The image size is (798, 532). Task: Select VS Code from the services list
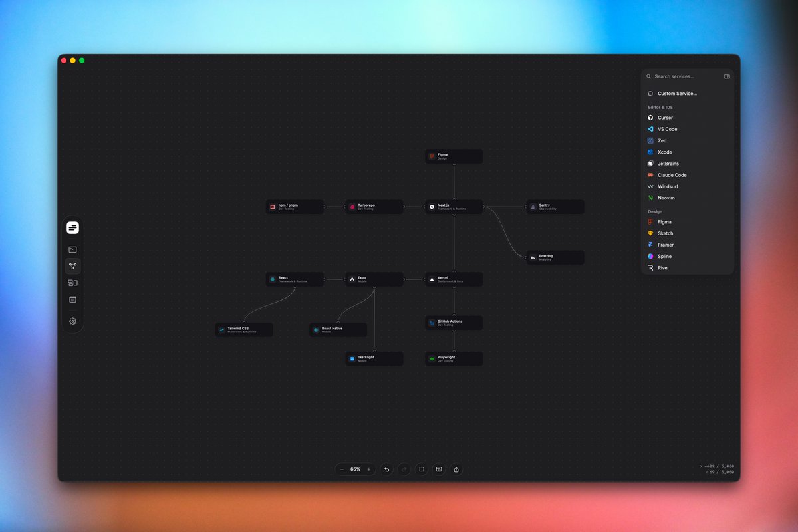(x=688, y=129)
